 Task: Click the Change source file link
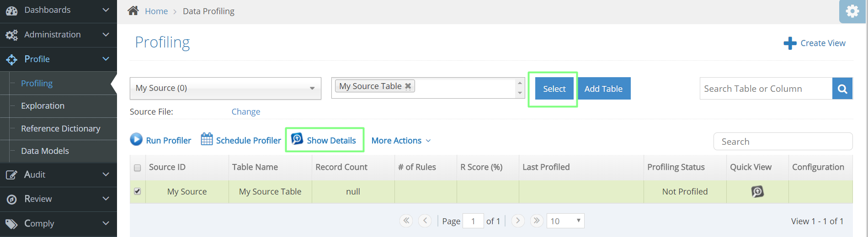[245, 112]
